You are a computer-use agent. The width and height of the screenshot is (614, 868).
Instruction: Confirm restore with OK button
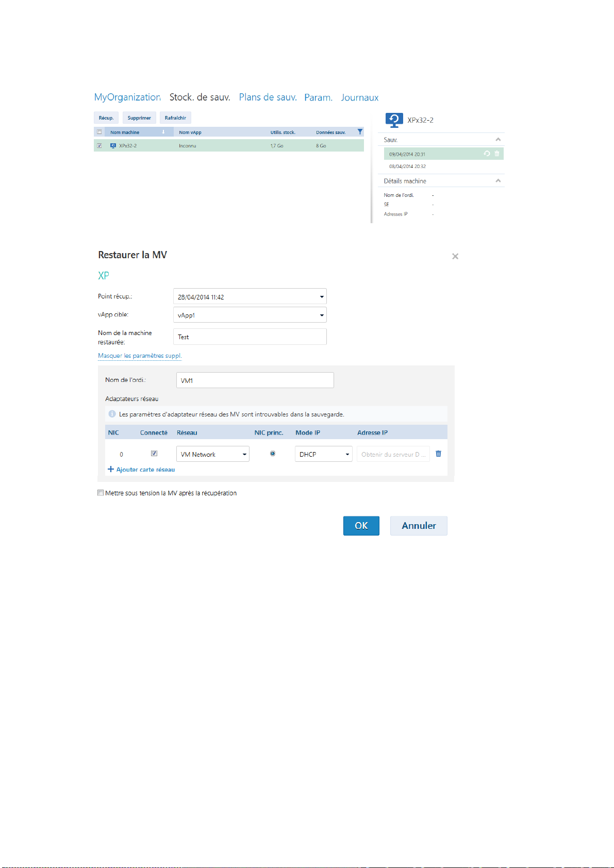tap(361, 526)
